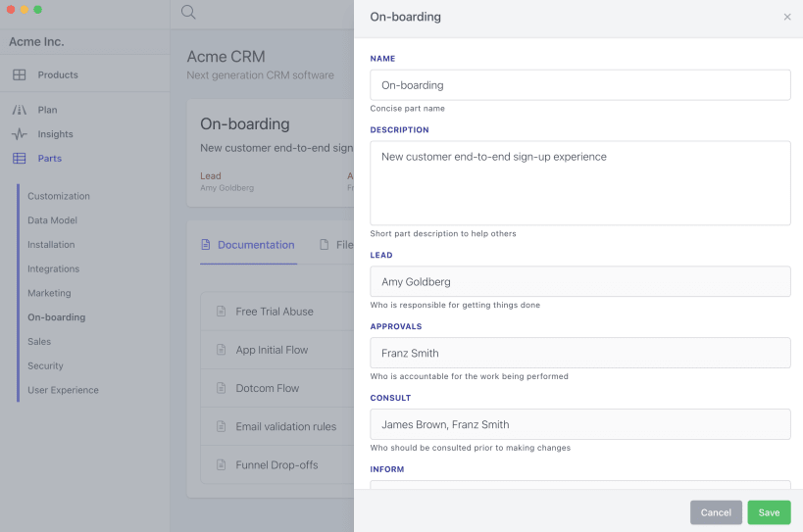
Task: Click the search magnifier icon
Action: pyautogui.click(x=188, y=13)
